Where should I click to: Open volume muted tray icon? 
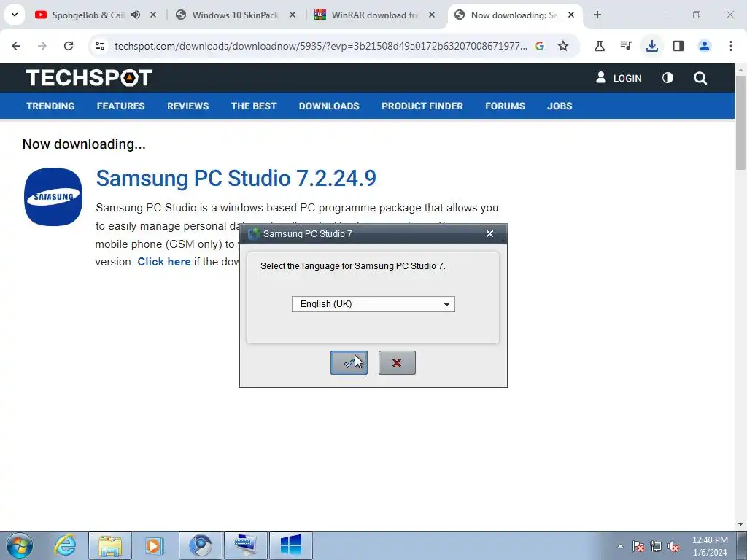[673, 547]
